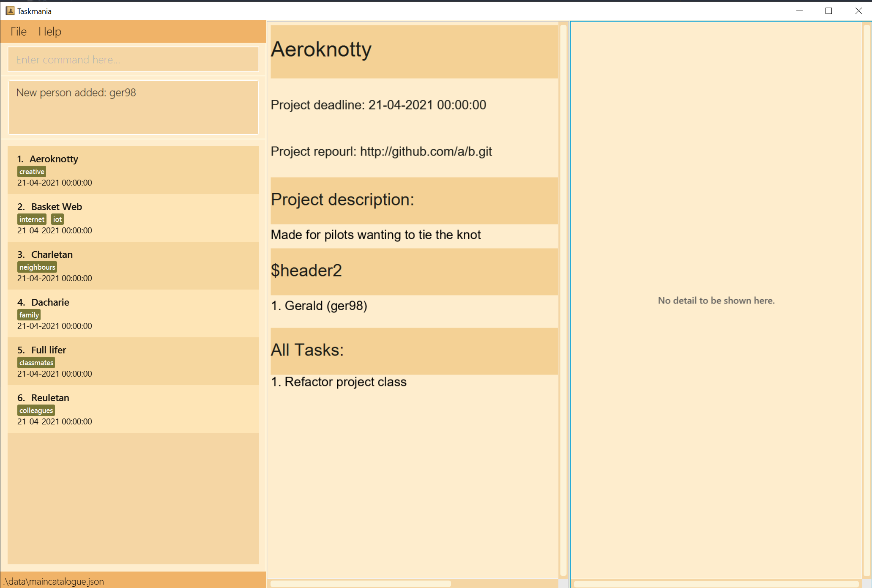Click the iot tag
The width and height of the screenshot is (872, 588).
pyautogui.click(x=57, y=219)
